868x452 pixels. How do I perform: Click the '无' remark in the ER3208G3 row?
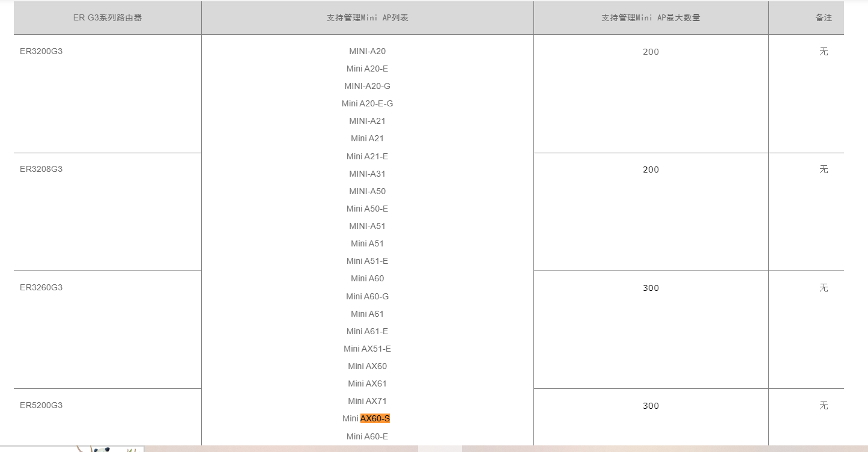click(824, 169)
